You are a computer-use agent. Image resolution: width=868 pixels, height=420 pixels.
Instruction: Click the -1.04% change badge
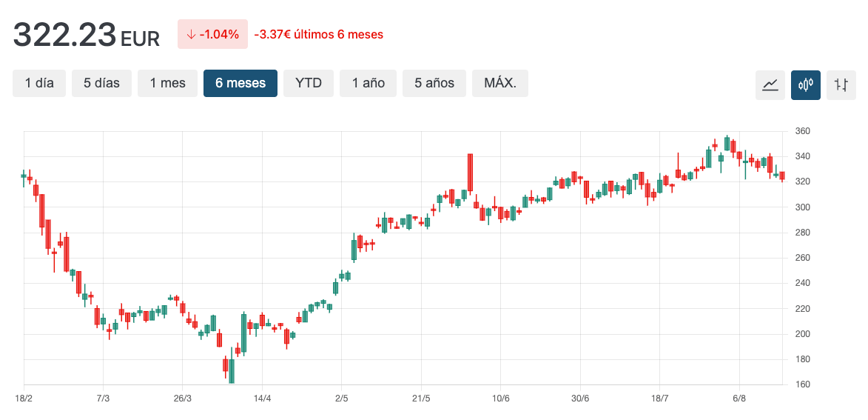click(212, 34)
